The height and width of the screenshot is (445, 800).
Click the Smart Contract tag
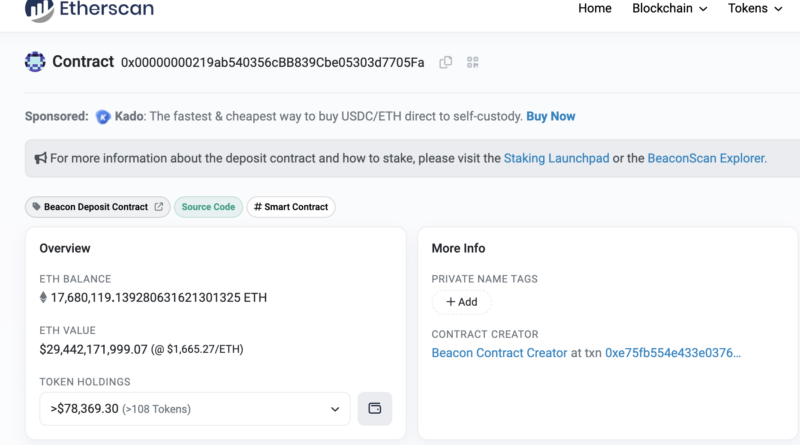[x=291, y=207]
